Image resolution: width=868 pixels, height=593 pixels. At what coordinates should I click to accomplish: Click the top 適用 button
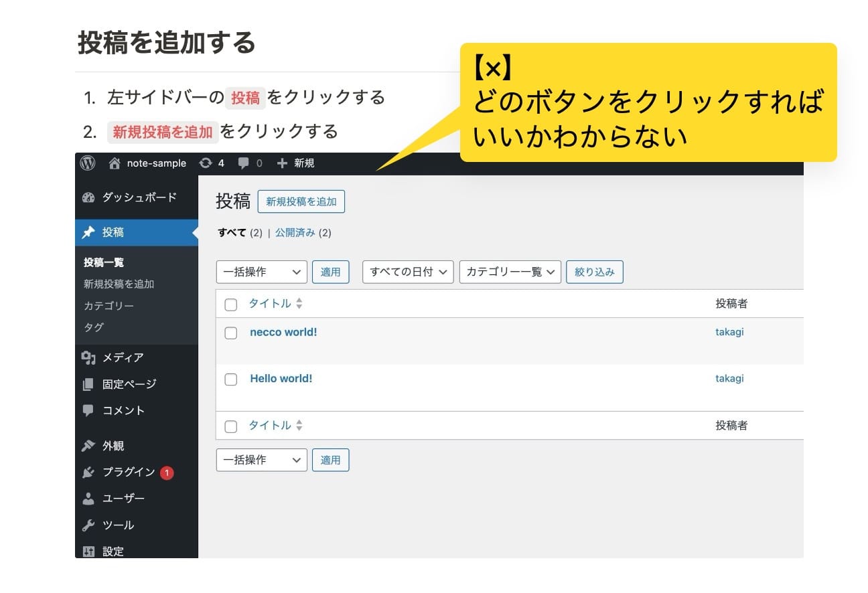point(331,272)
